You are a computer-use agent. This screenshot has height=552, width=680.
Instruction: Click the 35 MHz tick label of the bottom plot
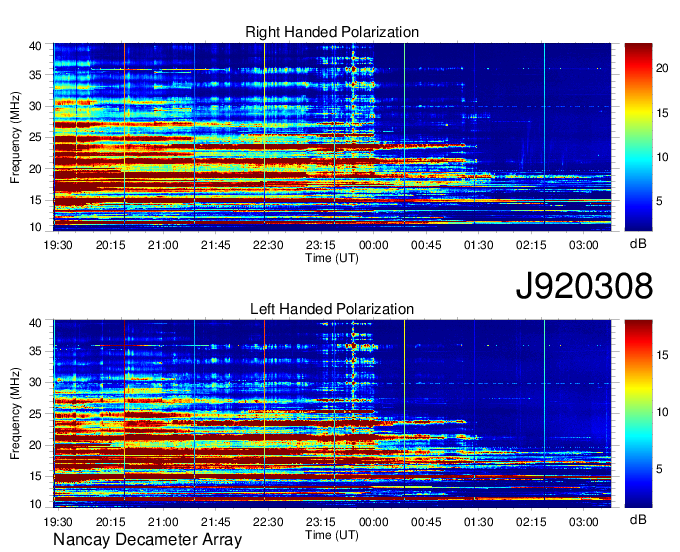click(35, 351)
